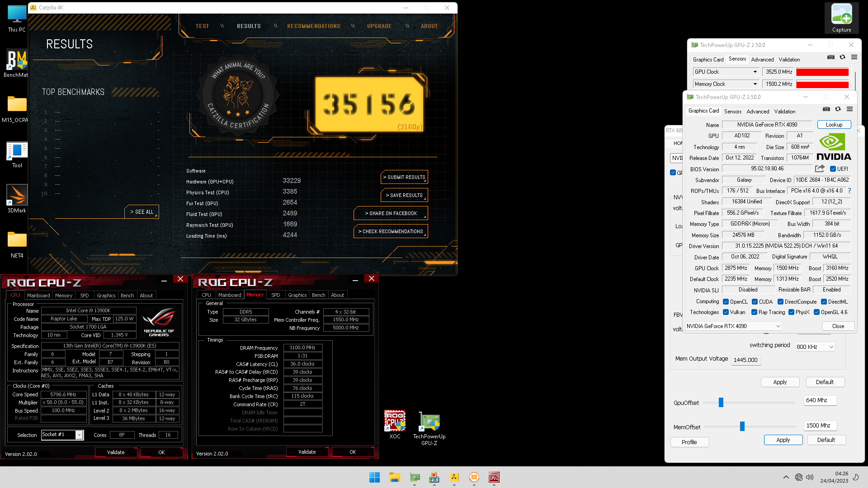Screen dimensions: 868x488
Task: Toggle the OpenCL checkbox
Action: click(x=726, y=302)
